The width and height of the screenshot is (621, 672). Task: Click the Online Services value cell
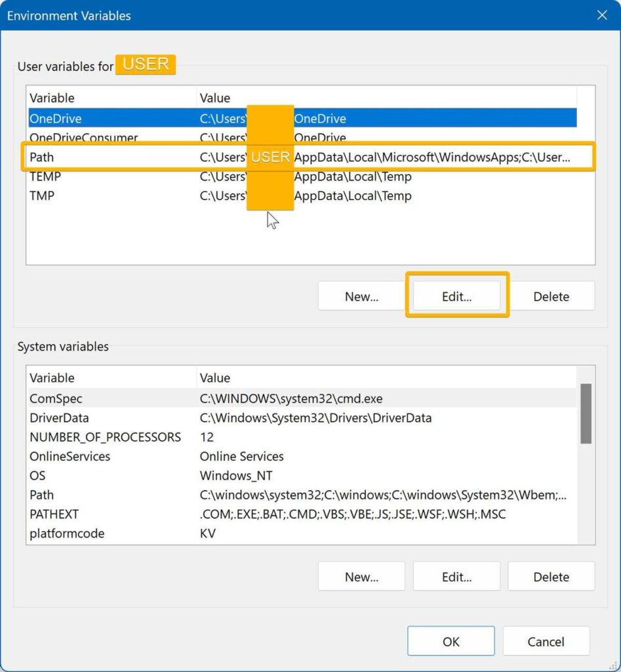[x=241, y=456]
